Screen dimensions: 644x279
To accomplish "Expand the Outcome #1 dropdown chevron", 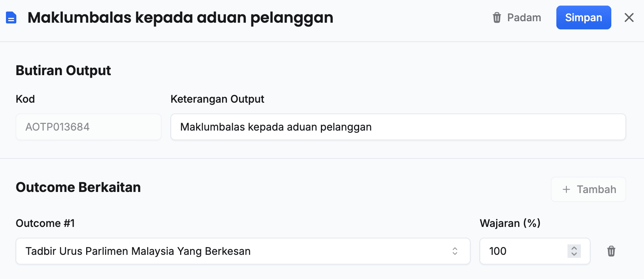I will (x=455, y=251).
